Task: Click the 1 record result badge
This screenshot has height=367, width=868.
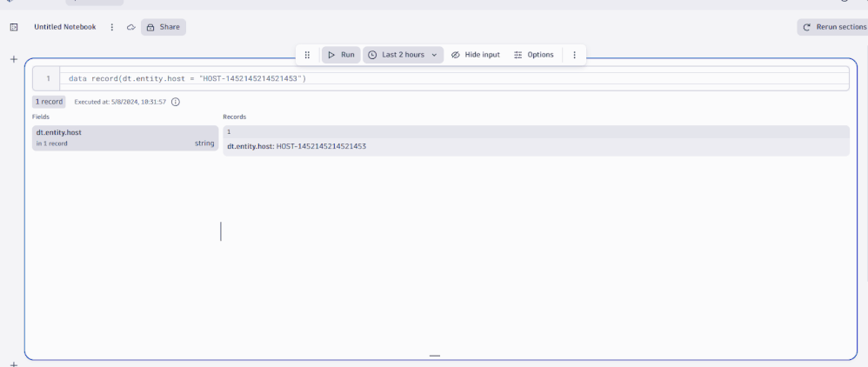Action: click(x=49, y=102)
